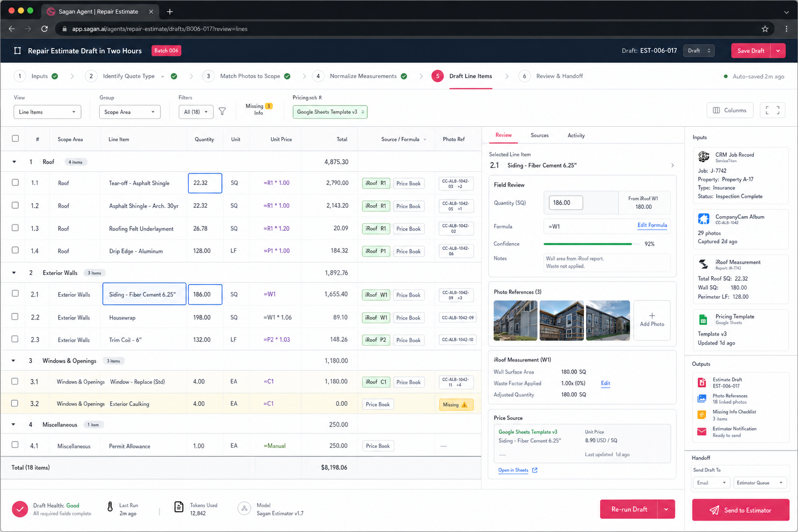Click Estimate Draft output icon

702,382
